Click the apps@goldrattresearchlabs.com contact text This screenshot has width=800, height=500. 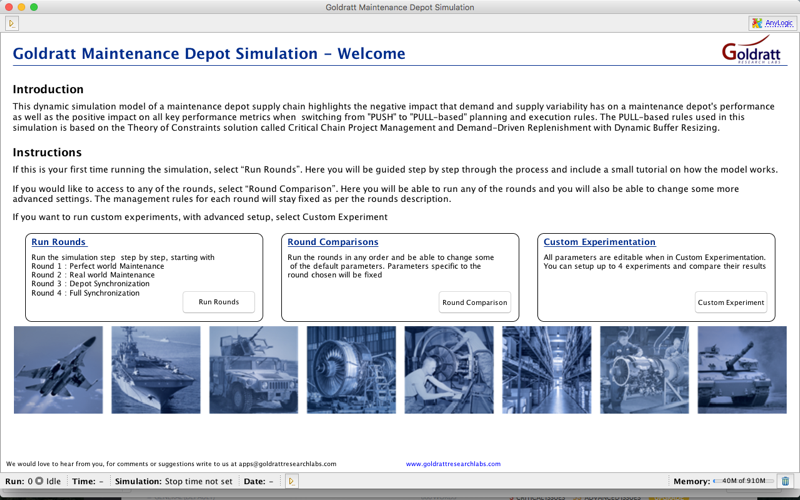287,464
